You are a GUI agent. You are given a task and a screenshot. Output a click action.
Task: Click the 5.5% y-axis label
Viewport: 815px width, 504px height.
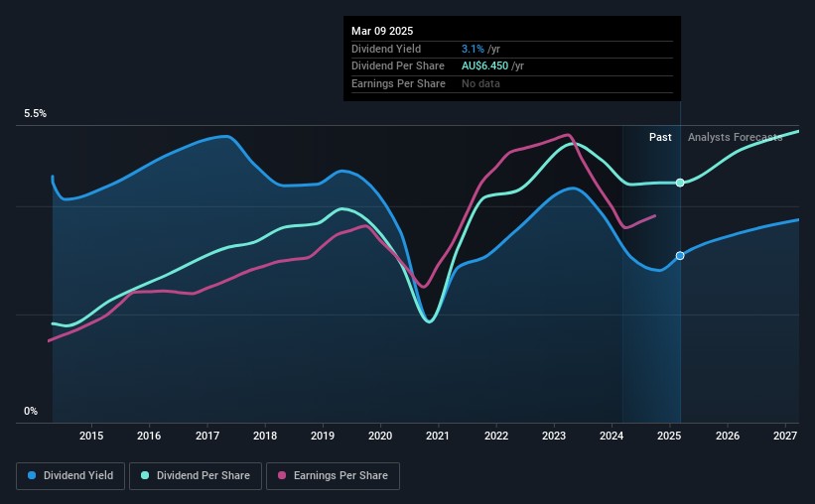36,114
